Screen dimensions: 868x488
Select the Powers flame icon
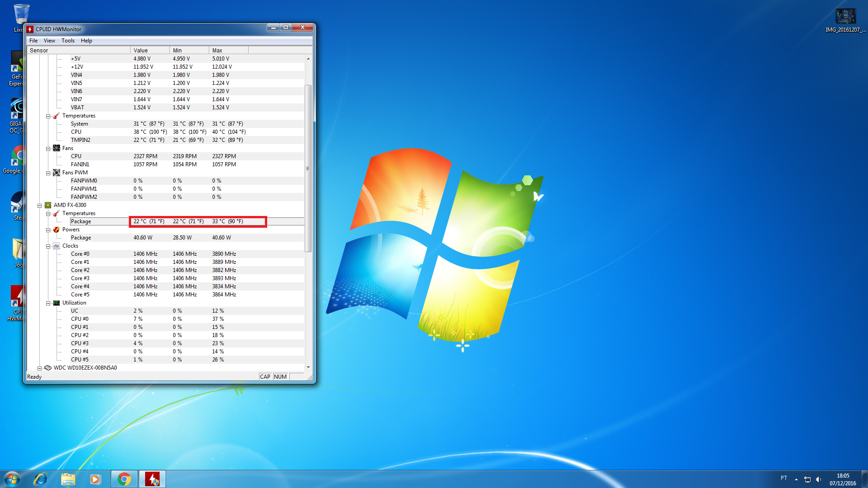pos(57,230)
